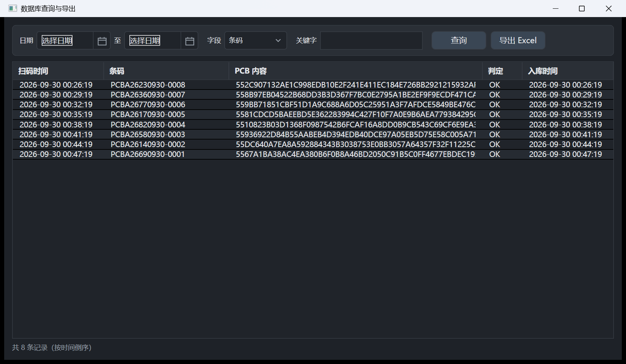Click the 导出 Excel button

pos(518,41)
